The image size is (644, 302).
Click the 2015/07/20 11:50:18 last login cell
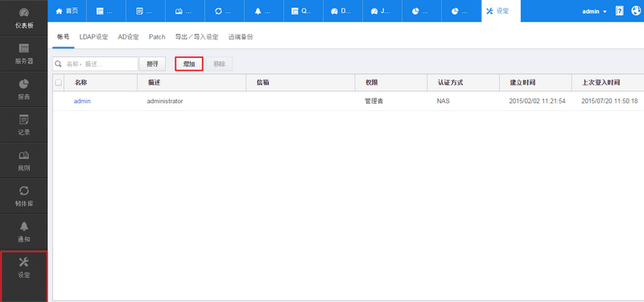(609, 101)
